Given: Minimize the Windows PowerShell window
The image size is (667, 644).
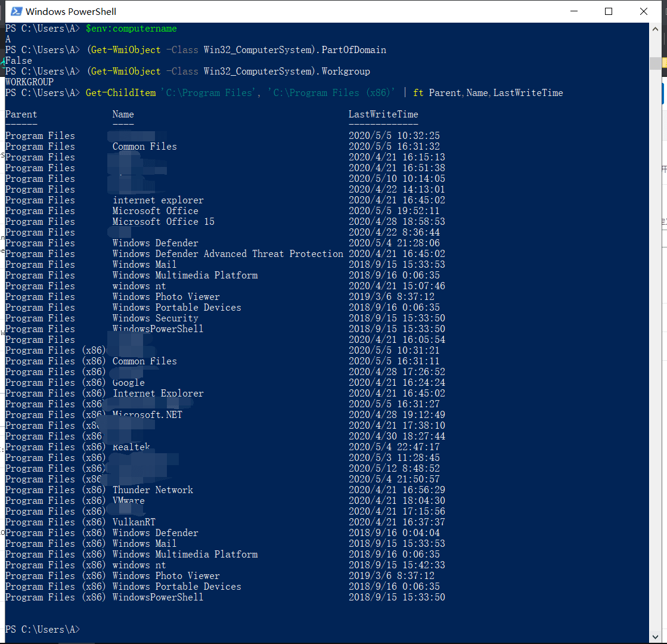Looking at the screenshot, I should pos(574,11).
